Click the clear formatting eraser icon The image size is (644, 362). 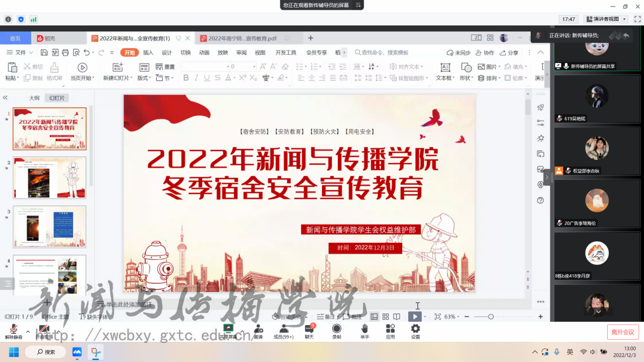pyautogui.click(x=285, y=66)
